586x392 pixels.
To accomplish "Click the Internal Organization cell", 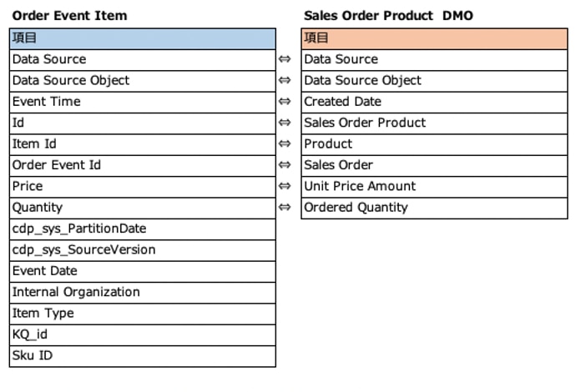I will (x=142, y=292).
